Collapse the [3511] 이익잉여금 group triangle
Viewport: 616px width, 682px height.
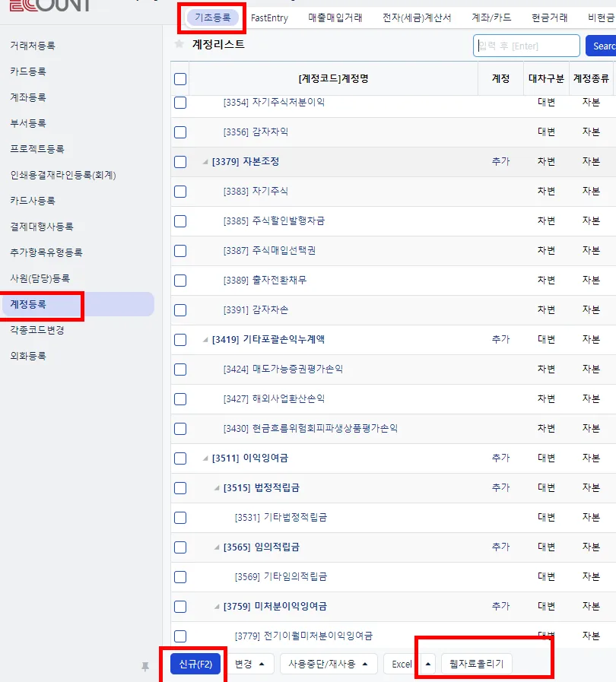click(205, 458)
